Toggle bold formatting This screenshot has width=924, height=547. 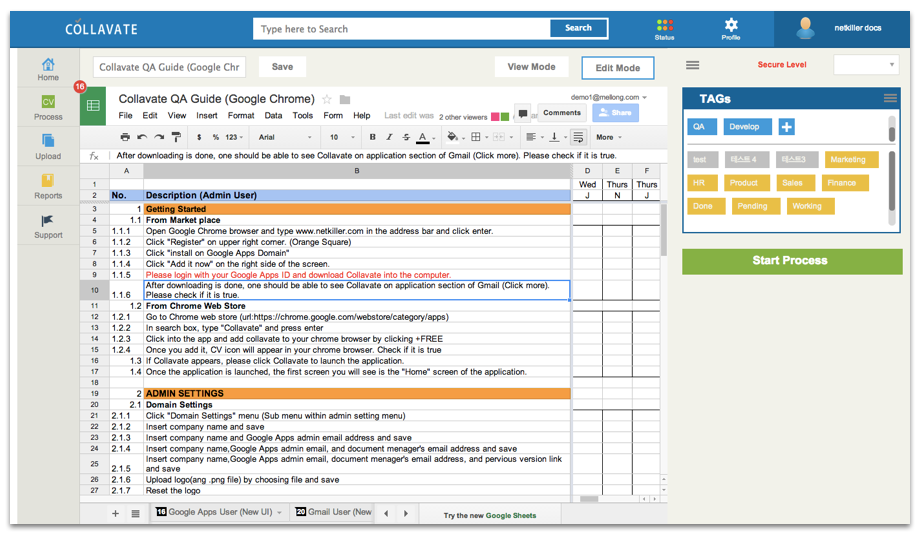coord(372,137)
